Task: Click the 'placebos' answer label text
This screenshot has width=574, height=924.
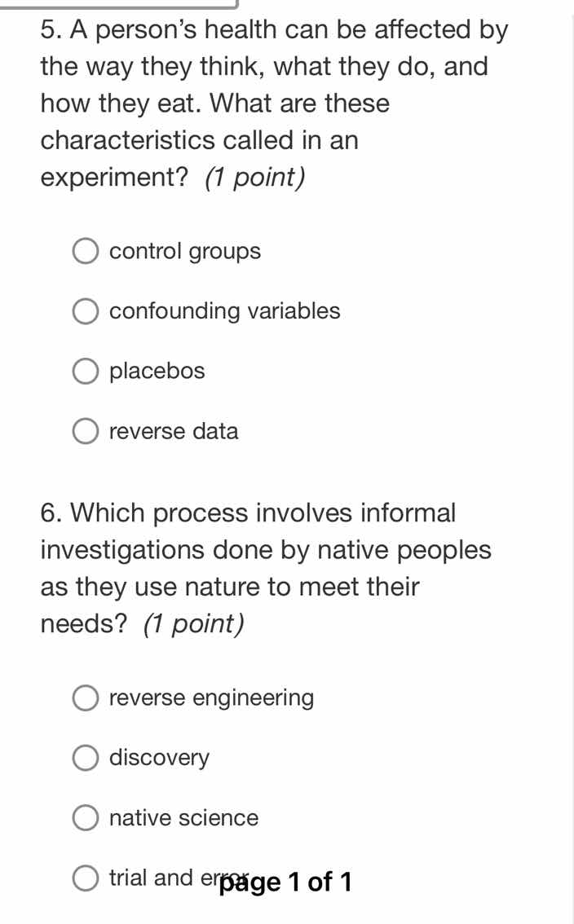Action: 157,372
